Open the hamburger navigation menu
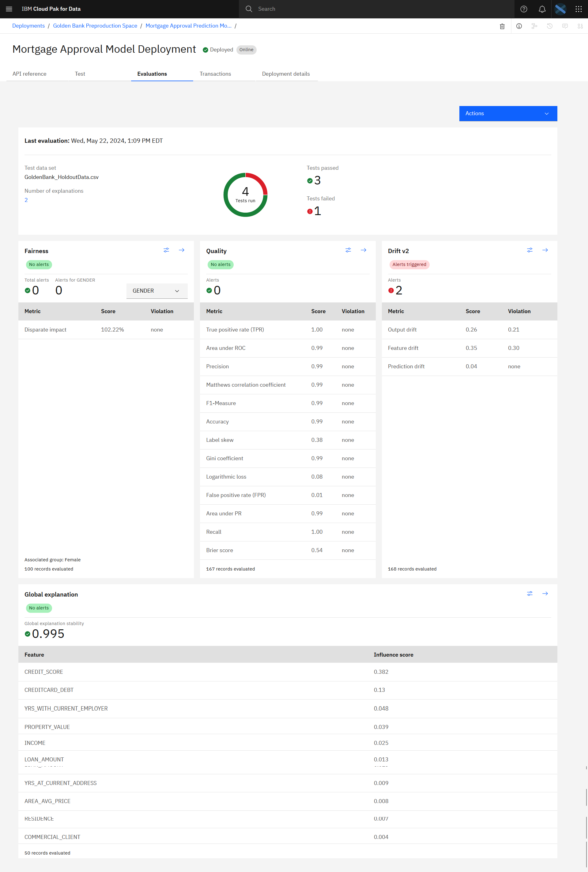Screen dimensions: 588x872 (x=9, y=9)
